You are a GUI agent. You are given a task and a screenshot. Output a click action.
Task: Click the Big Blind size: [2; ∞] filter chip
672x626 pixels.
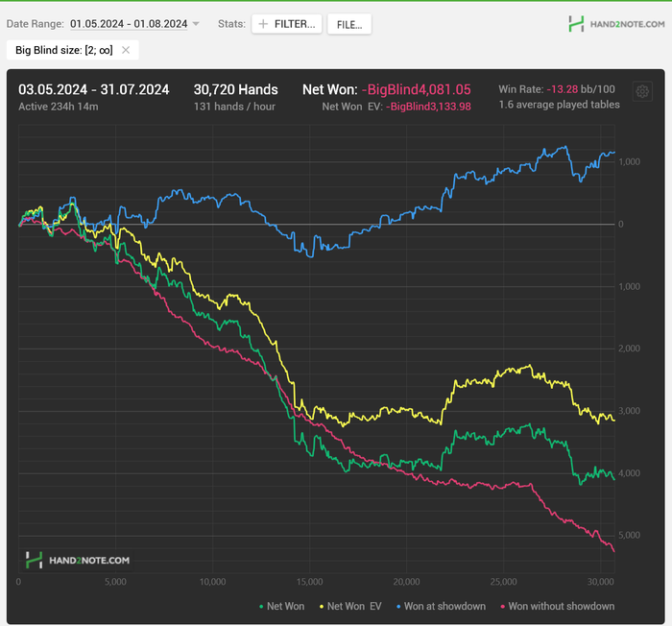coord(72,50)
